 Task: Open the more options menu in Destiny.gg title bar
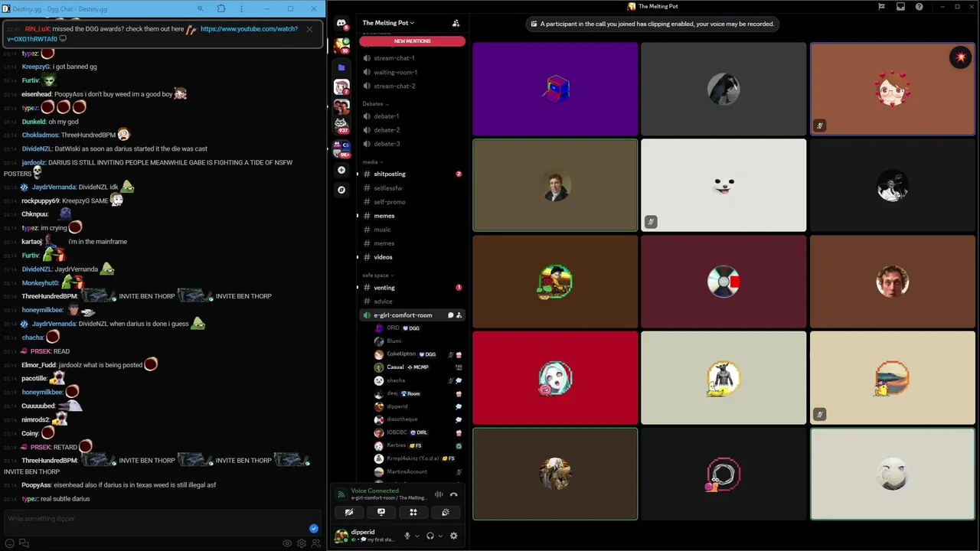click(x=243, y=8)
